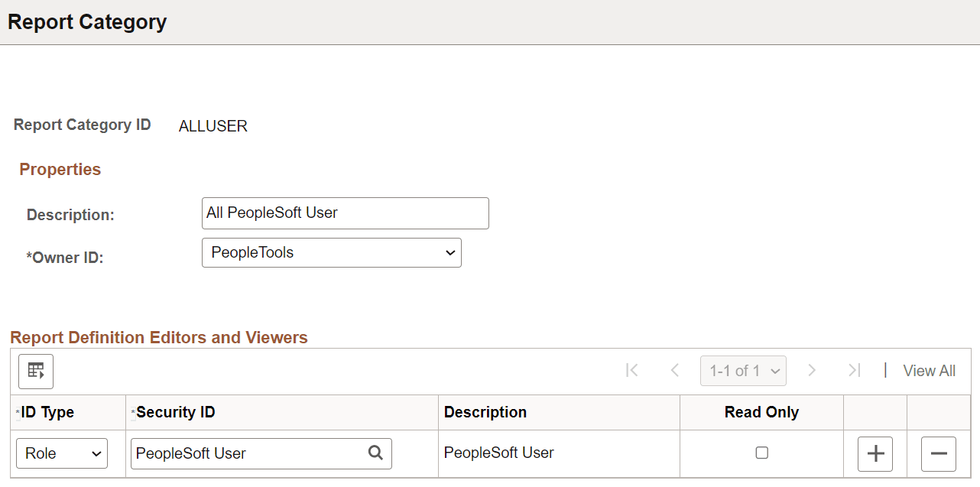Add a new editor row with plus icon
Viewport: 980px width, 487px height.
coord(875,453)
